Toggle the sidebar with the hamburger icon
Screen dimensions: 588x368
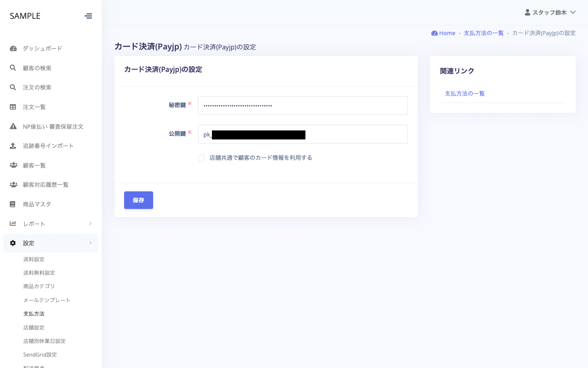(x=89, y=16)
